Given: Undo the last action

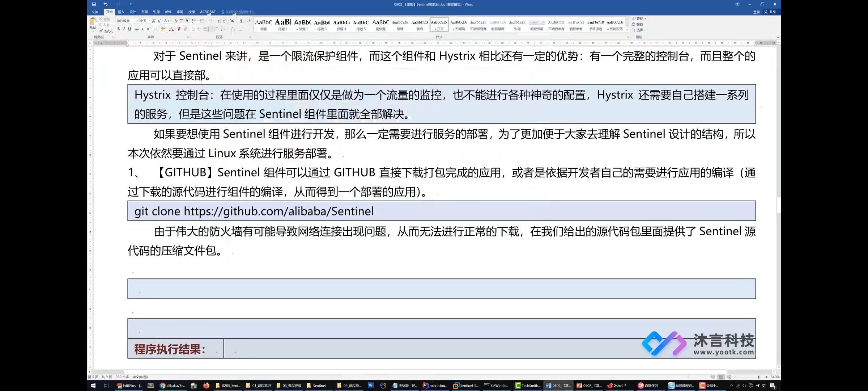Looking at the screenshot, I should (x=105, y=4).
